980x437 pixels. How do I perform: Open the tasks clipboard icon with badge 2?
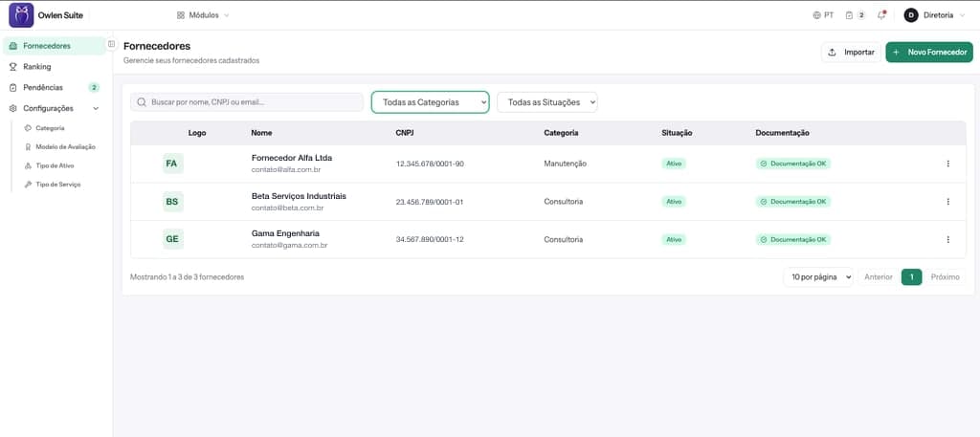pyautogui.click(x=855, y=15)
